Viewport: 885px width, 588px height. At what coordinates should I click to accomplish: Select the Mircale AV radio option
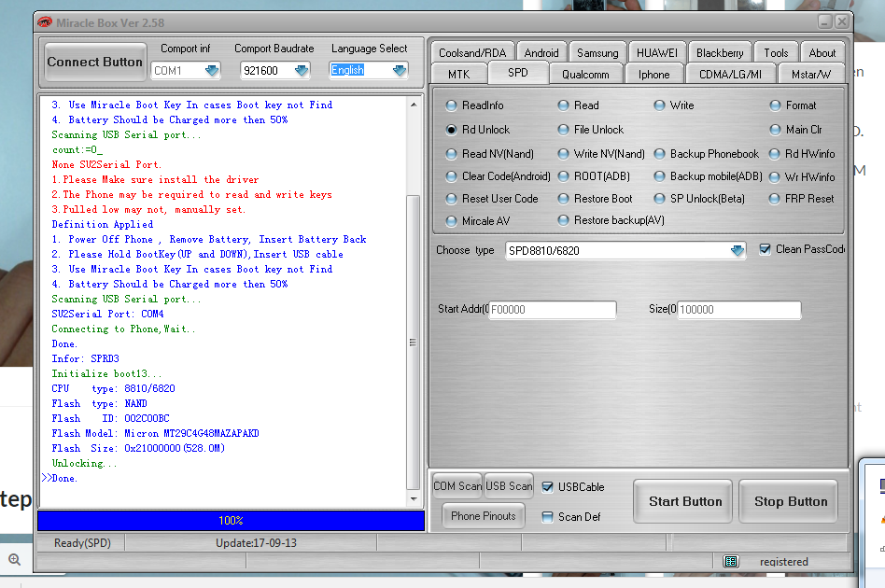pos(477,221)
